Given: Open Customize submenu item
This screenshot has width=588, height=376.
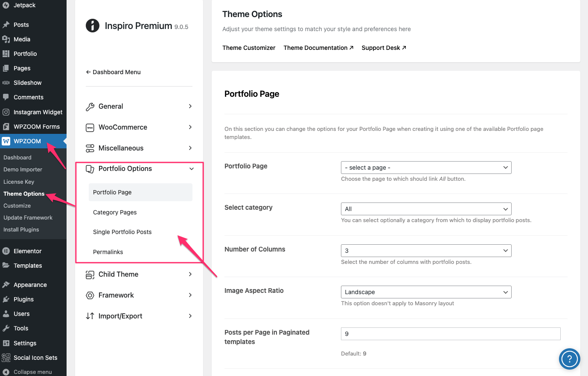Looking at the screenshot, I should (x=17, y=205).
